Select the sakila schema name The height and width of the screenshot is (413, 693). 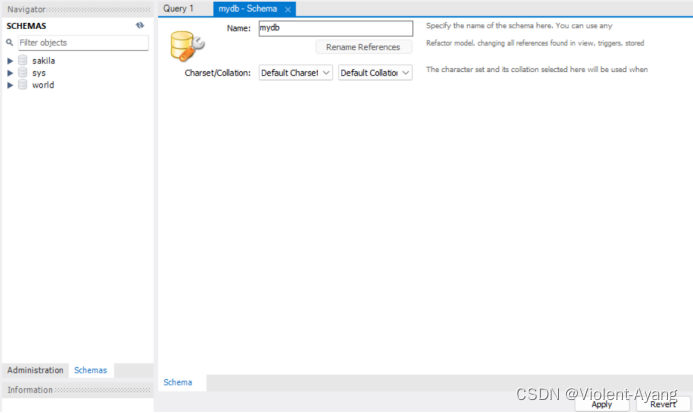(43, 61)
